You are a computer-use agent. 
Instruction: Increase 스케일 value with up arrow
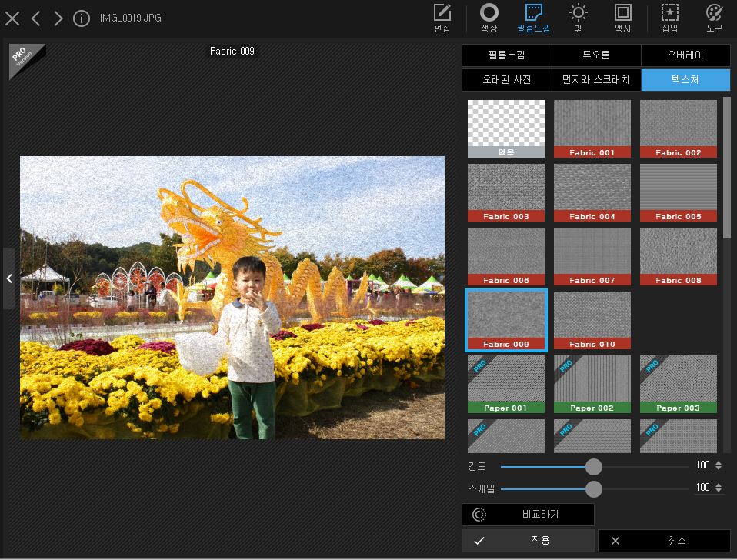pos(719,485)
